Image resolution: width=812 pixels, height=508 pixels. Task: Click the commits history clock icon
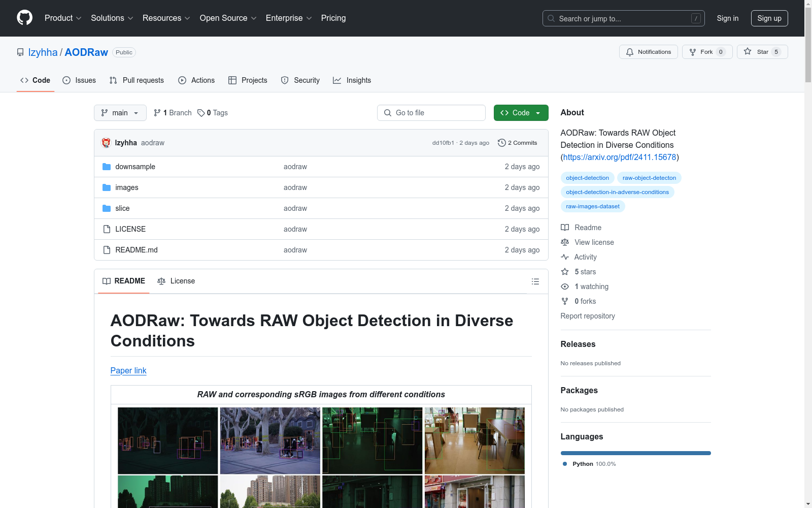tap(502, 143)
